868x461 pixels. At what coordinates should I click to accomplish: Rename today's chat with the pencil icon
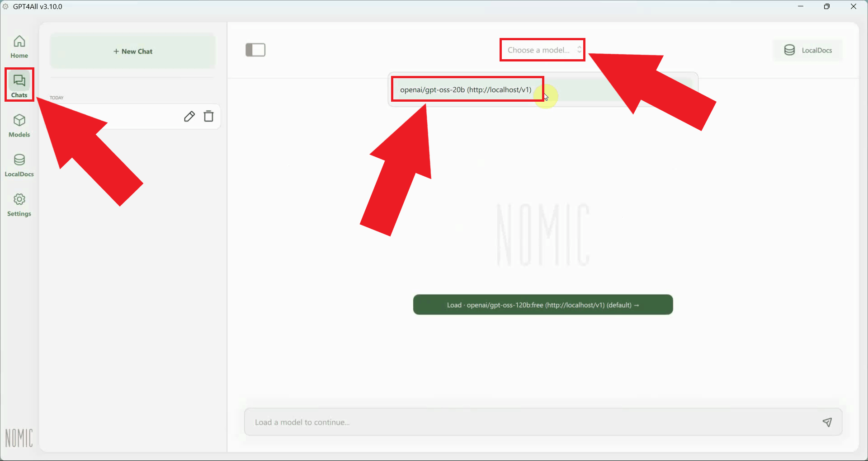pyautogui.click(x=189, y=116)
